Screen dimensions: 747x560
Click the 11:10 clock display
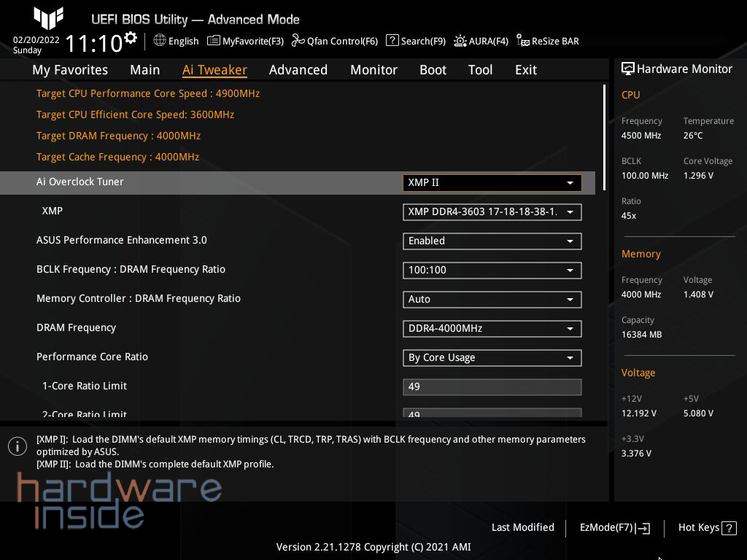point(94,44)
